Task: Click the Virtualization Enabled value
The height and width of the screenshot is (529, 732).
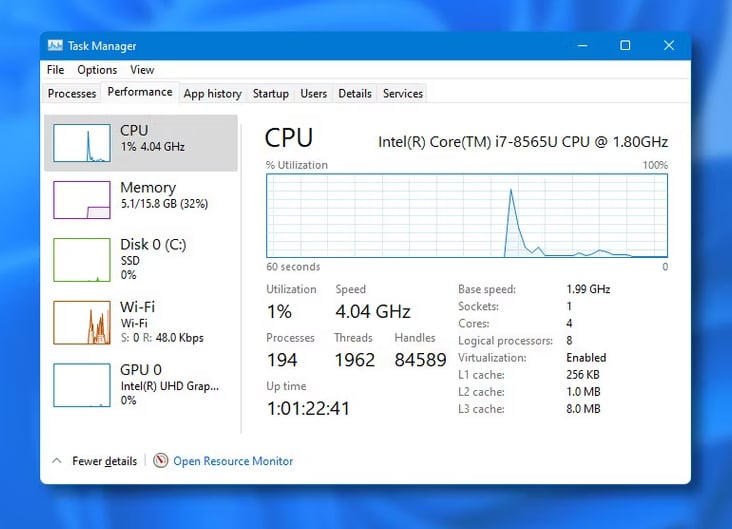Action: tap(586, 358)
